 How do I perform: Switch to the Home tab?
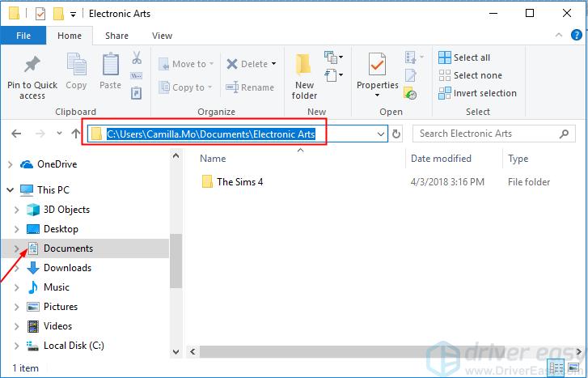[70, 36]
